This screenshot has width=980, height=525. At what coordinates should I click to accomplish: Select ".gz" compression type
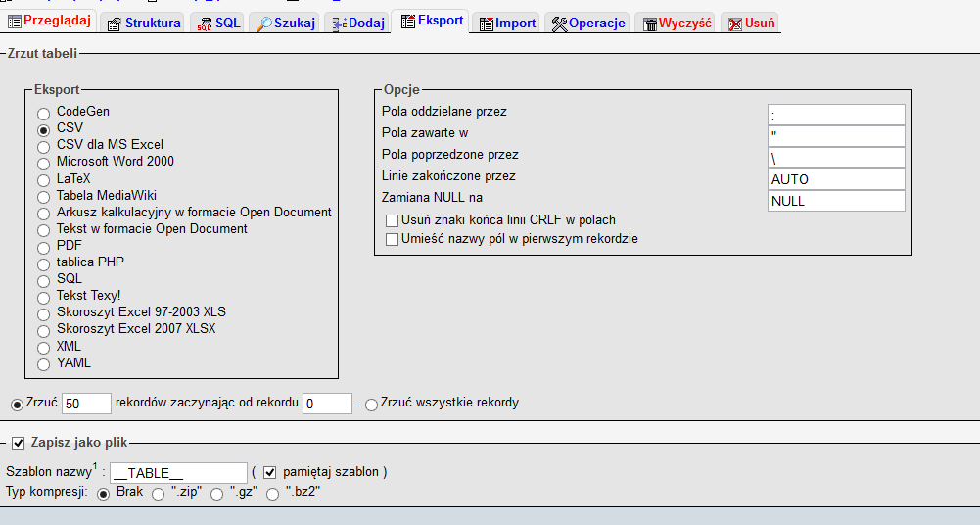point(216,495)
